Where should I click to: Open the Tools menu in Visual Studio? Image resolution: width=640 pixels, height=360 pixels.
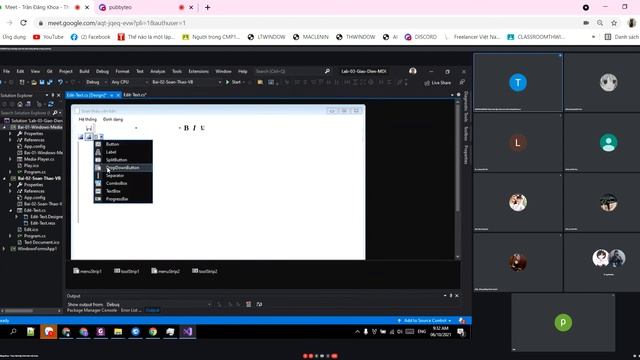(x=177, y=71)
